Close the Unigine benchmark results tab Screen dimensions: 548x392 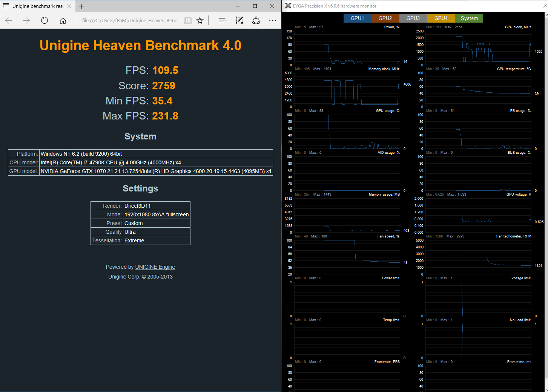(x=69, y=6)
